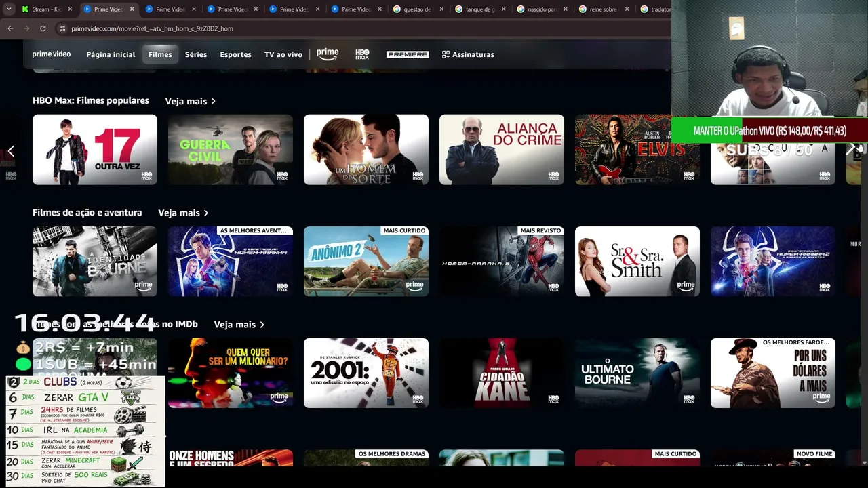Screen dimensions: 868x488
Task: Click the browser forward arrow
Action: point(26,28)
